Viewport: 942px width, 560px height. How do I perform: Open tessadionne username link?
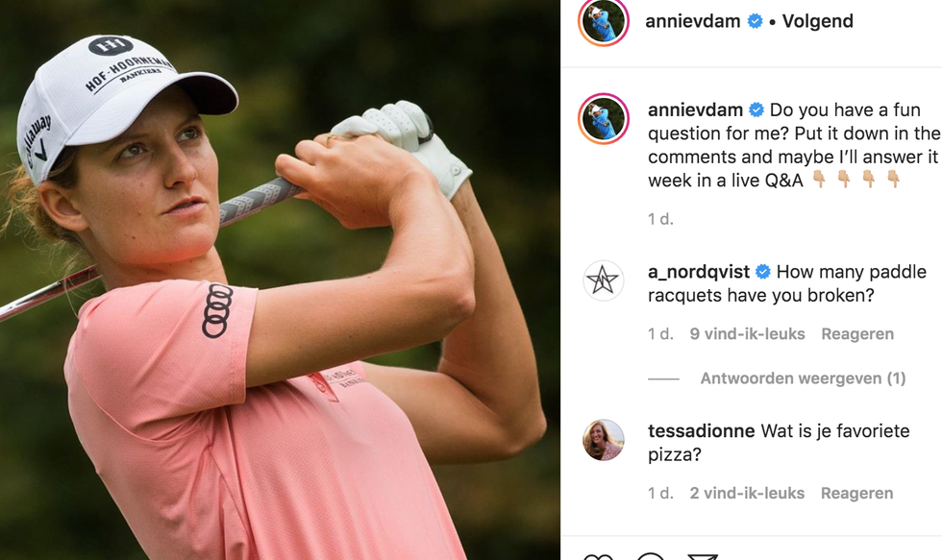[x=701, y=431]
